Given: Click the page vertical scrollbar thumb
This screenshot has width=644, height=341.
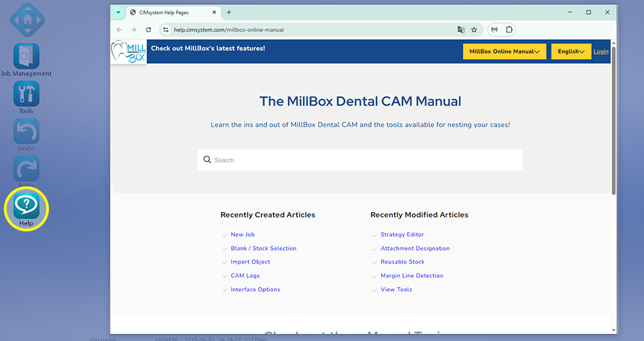Looking at the screenshot, I should 614,121.
